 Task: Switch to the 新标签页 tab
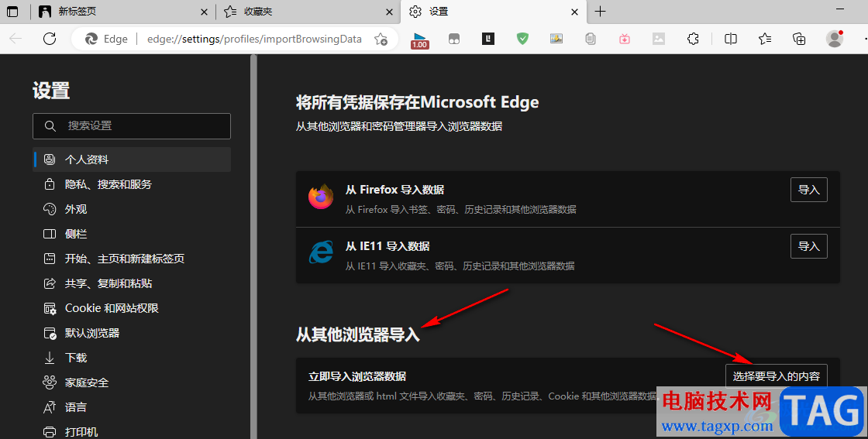click(x=123, y=12)
